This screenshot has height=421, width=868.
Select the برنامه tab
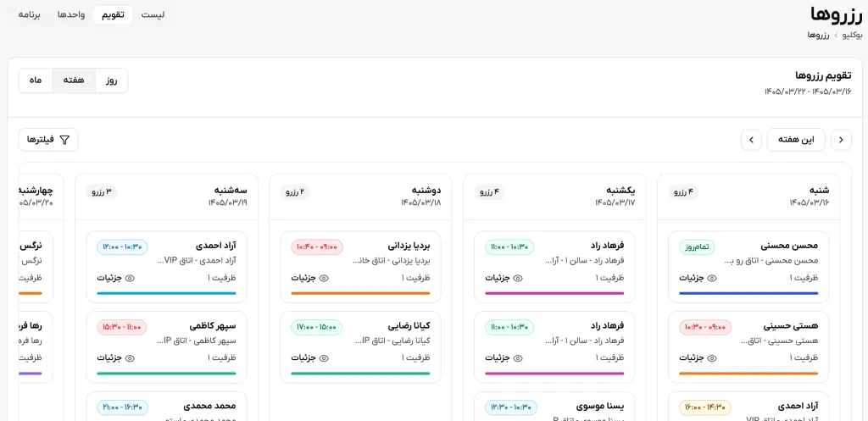point(30,15)
